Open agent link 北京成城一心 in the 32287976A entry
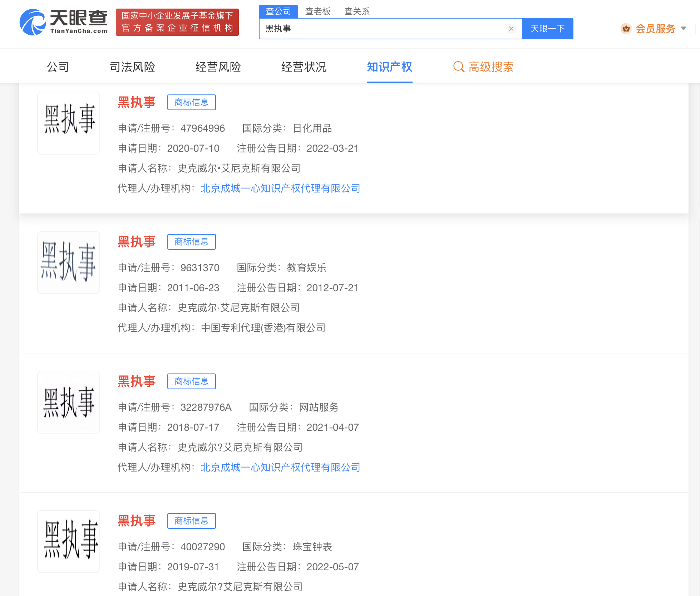 (281, 467)
